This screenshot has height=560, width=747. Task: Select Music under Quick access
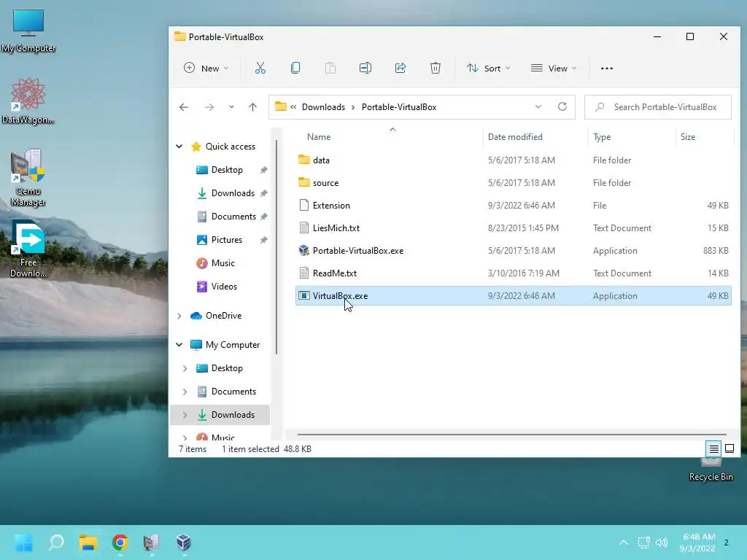pyautogui.click(x=222, y=263)
